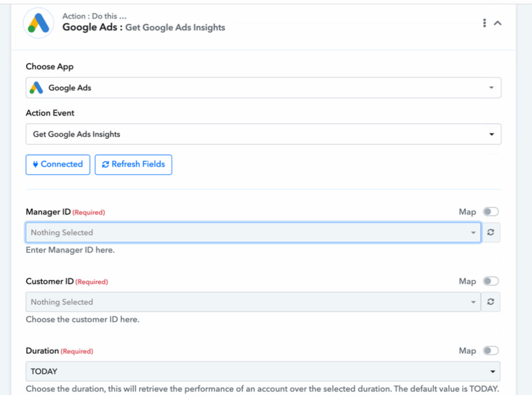Click the Refresh Fields button

(x=133, y=165)
